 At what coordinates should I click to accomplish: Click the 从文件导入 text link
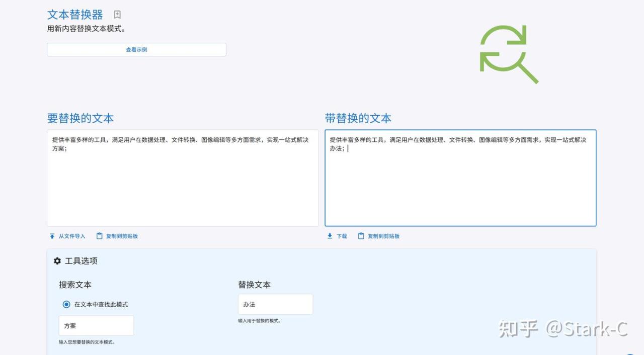point(72,236)
